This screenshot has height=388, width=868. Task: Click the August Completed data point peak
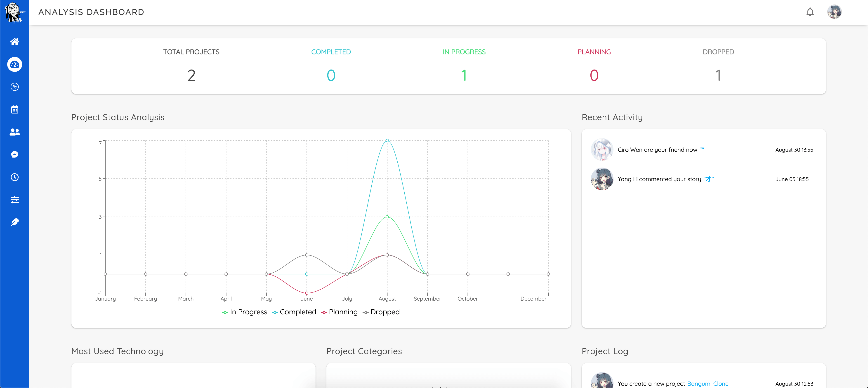pyautogui.click(x=387, y=140)
